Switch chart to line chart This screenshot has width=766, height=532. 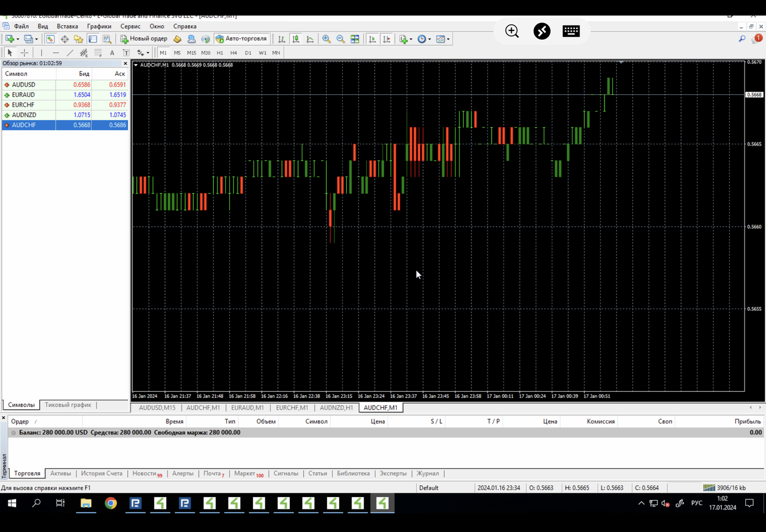tap(310, 39)
